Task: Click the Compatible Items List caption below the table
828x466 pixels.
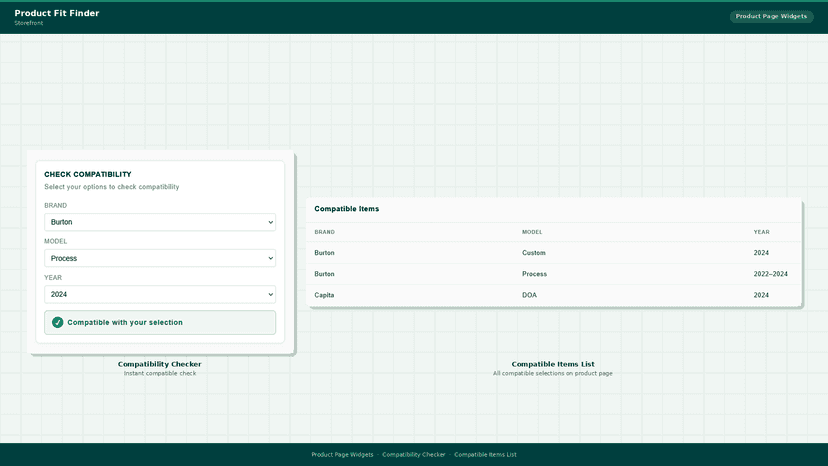Action: click(x=553, y=364)
